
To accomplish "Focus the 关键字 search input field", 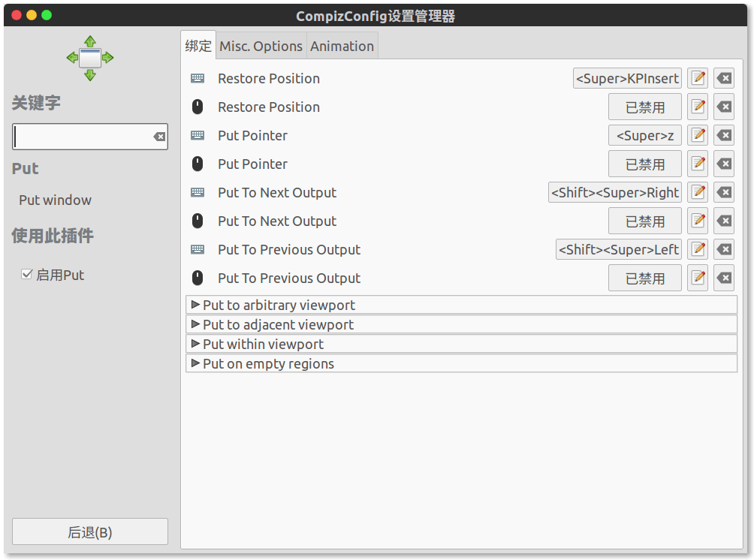I will (83, 137).
